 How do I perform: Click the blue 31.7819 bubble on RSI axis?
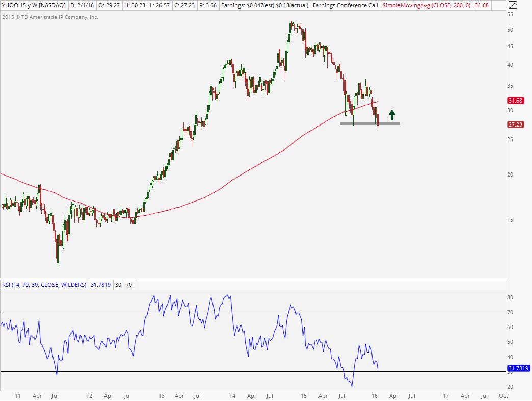(518, 368)
